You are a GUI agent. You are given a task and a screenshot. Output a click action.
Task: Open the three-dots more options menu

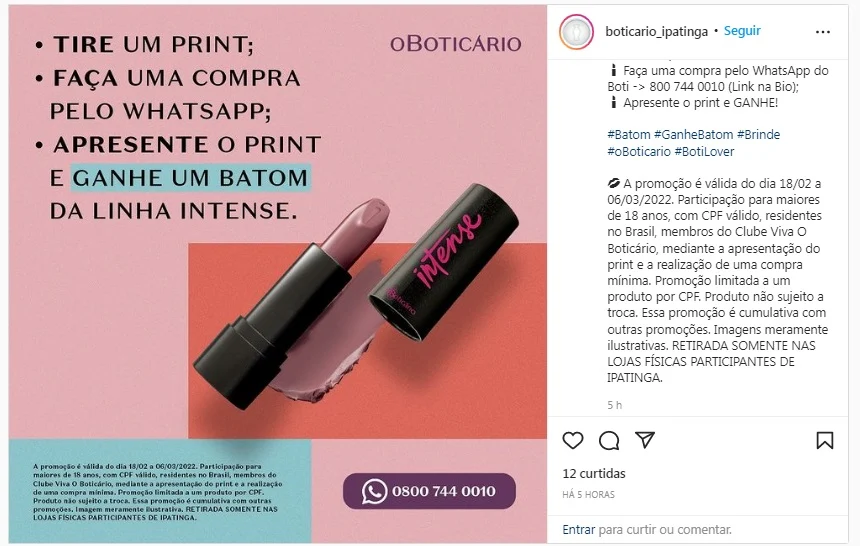coord(823,32)
